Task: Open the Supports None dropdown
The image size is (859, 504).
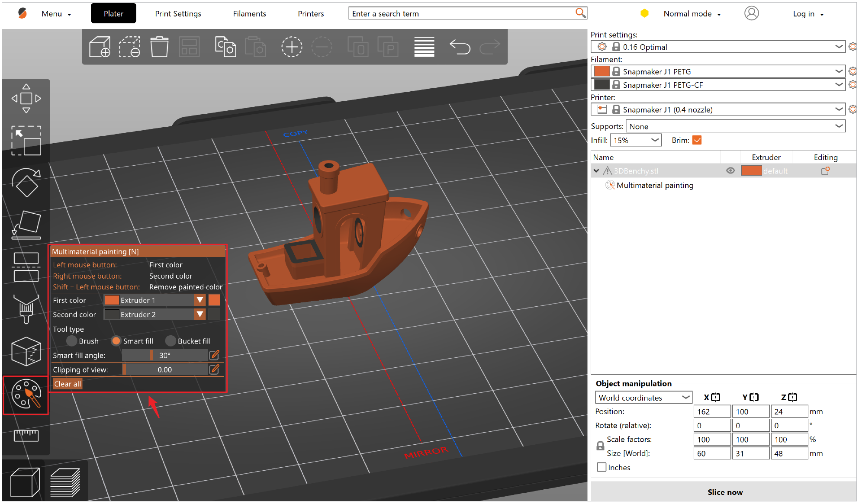Action: click(x=735, y=126)
